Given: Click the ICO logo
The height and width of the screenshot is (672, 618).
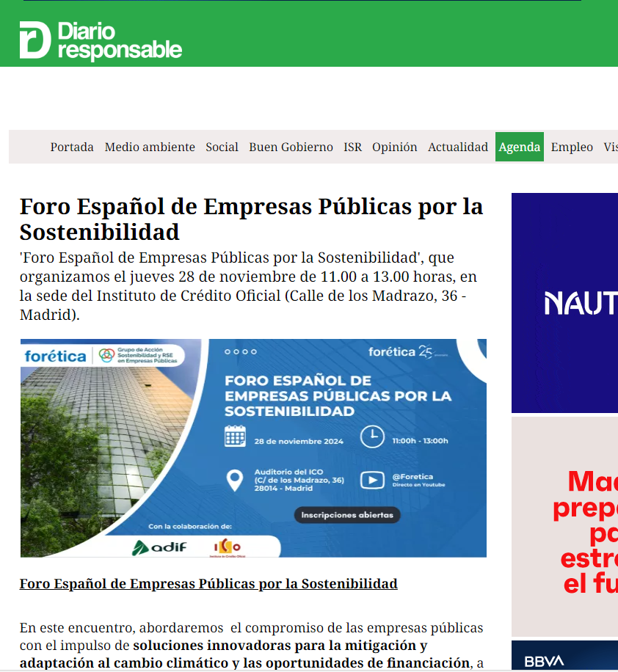Looking at the screenshot, I should click(x=228, y=548).
